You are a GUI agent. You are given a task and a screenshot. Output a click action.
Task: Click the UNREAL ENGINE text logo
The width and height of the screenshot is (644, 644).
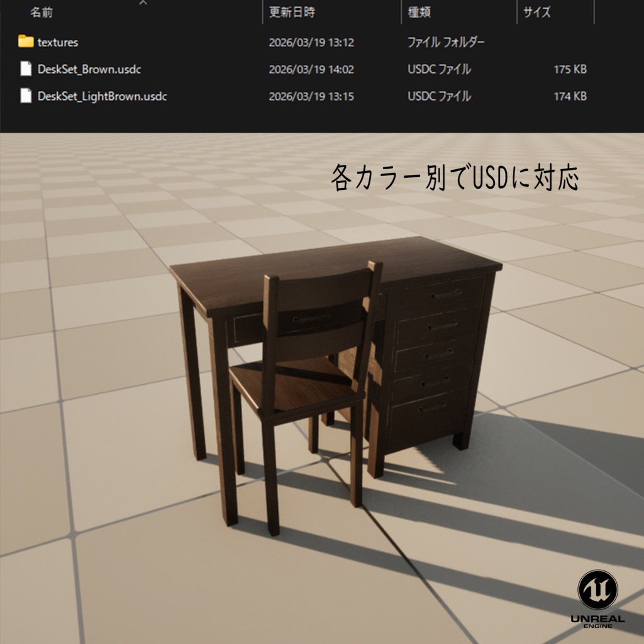[x=597, y=619]
